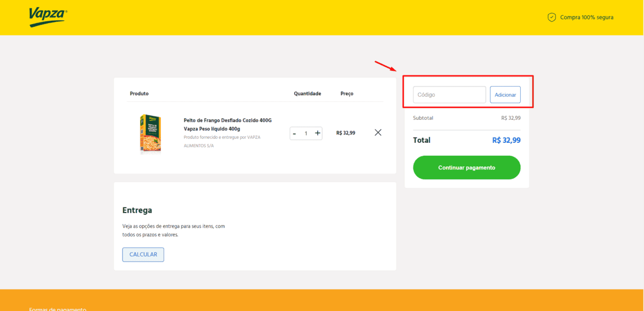This screenshot has width=644, height=311.
Task: Click the supplier text Produto fornecido e entregue por VAPZA
Action: pyautogui.click(x=222, y=137)
